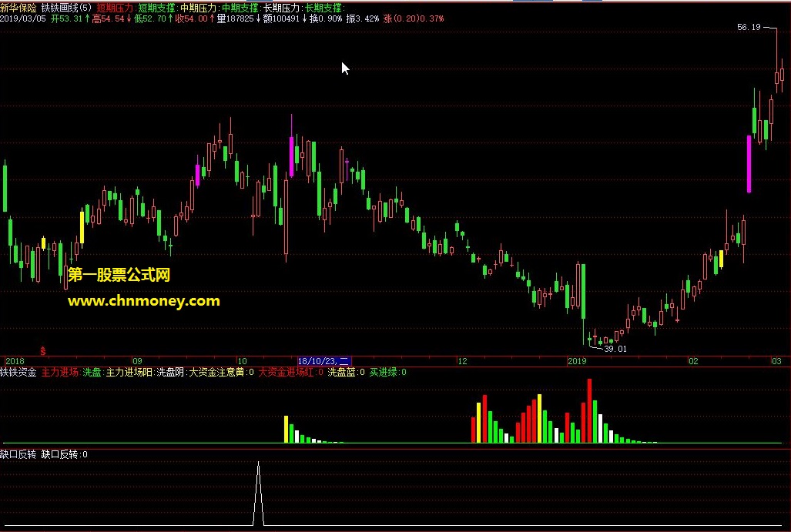Screen dimensions: 791x532
Task: Click the 短期支撑 label in the header
Action: click(x=156, y=8)
